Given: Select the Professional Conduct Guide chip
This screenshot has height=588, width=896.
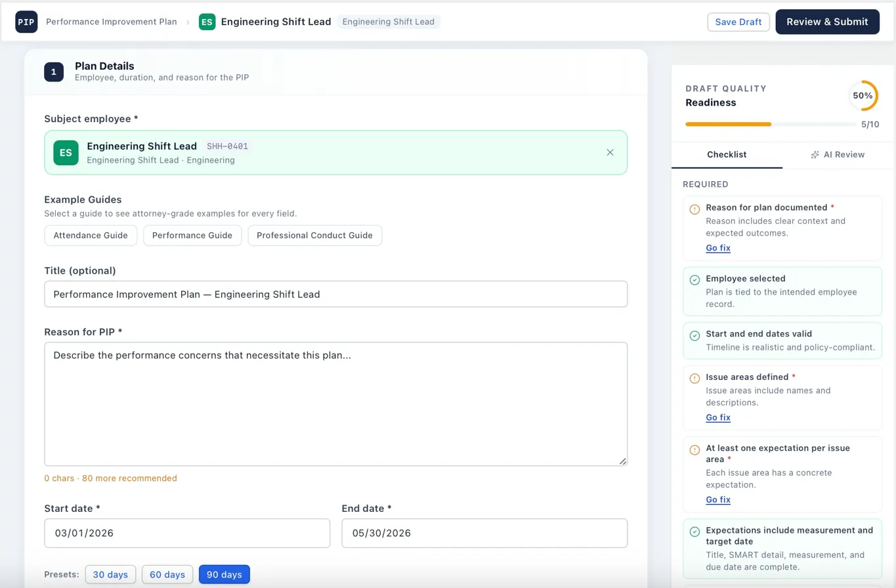Looking at the screenshot, I should 314,235.
